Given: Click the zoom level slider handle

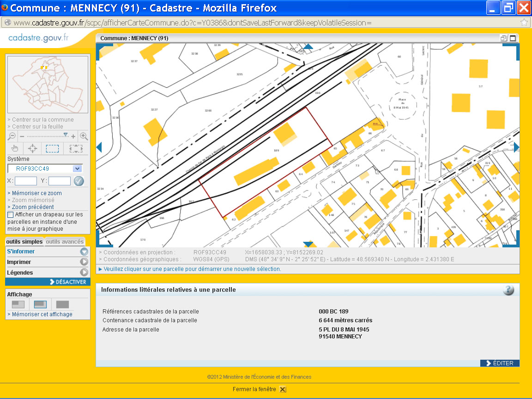Looking at the screenshot, I should (x=66, y=135).
